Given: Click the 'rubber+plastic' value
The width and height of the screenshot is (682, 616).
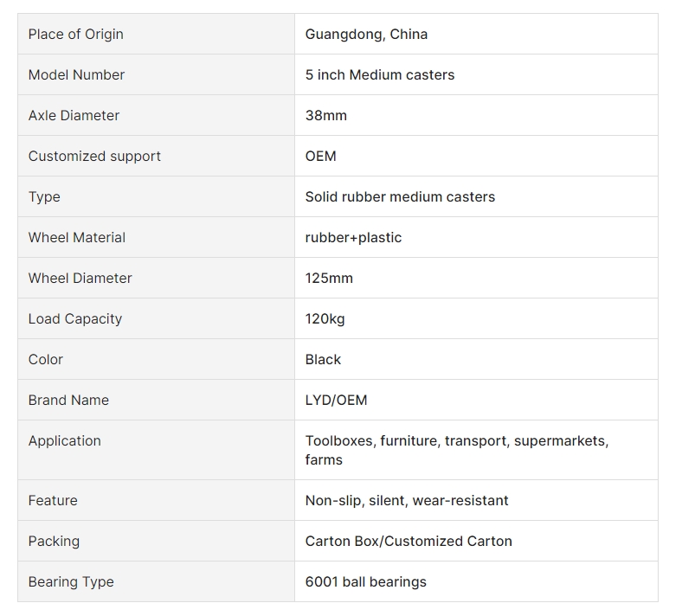Looking at the screenshot, I should coord(353,238).
